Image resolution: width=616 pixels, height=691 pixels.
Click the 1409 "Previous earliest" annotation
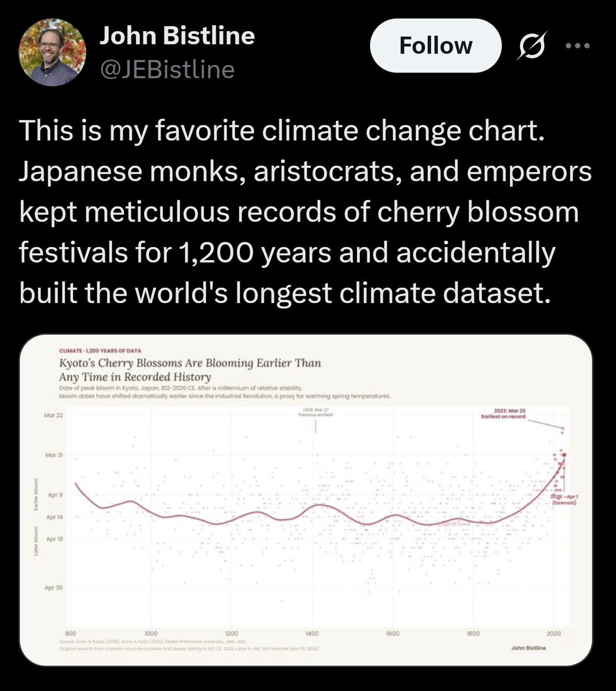tap(315, 412)
